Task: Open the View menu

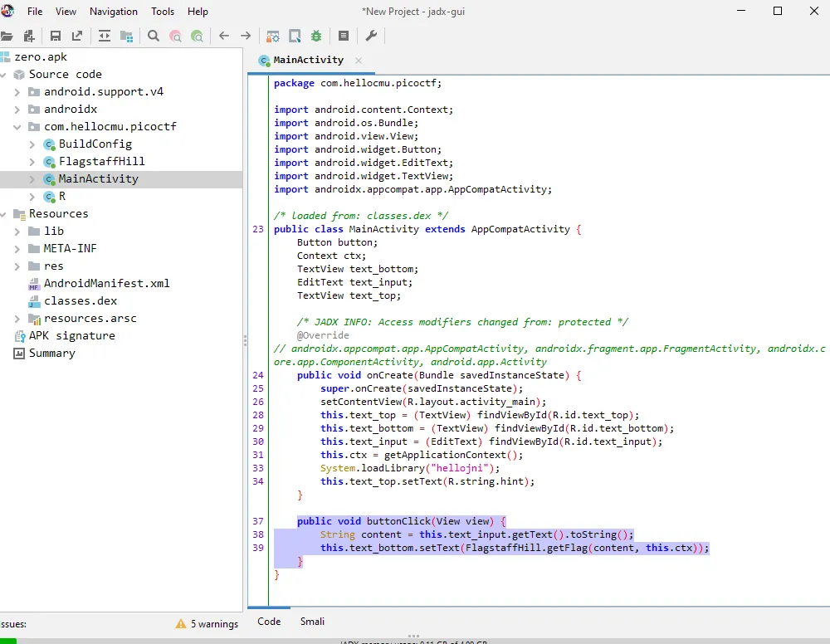Action: (66, 11)
